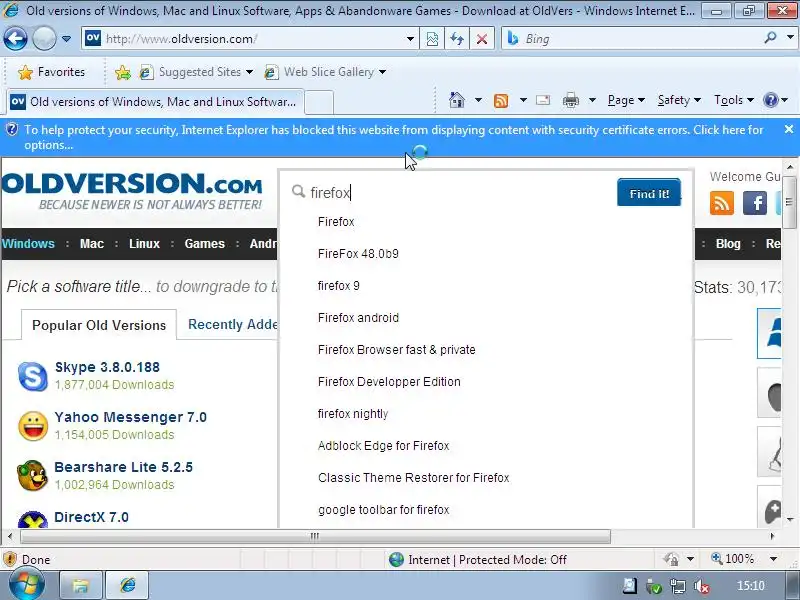This screenshot has height=600, width=800.
Task: Click the Bearshare bear icon
Action: click(x=32, y=476)
